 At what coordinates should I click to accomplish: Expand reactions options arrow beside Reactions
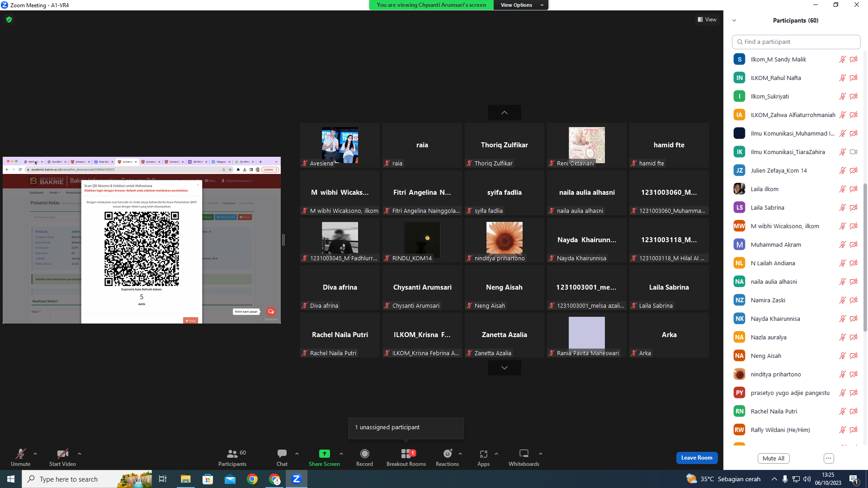pyautogui.click(x=460, y=454)
